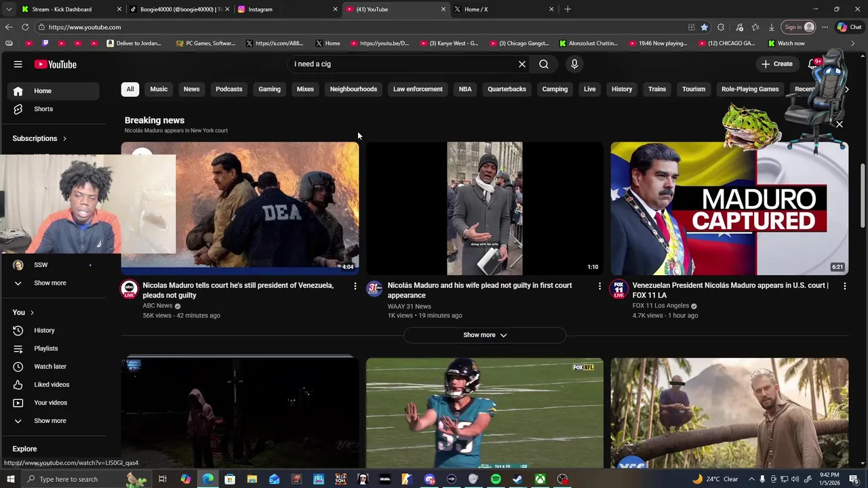Open 'Nicolas Maduro tells court' video title
868x488 pixels.
(x=238, y=290)
